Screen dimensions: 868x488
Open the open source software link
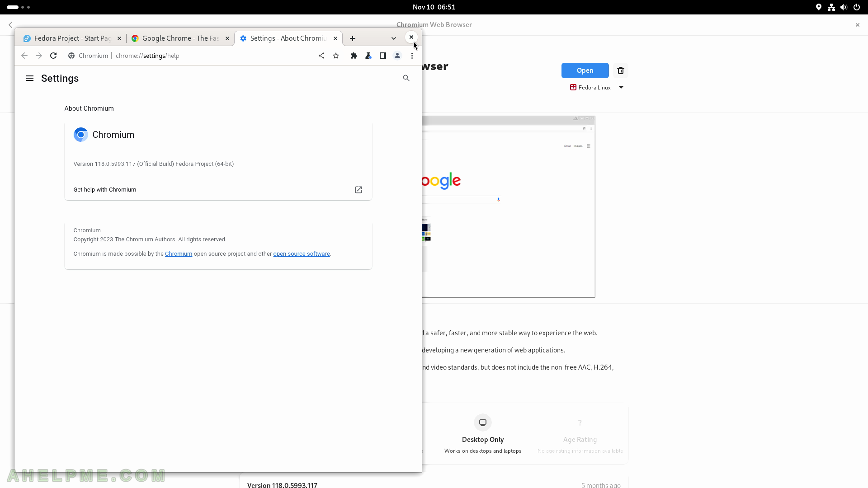point(302,254)
